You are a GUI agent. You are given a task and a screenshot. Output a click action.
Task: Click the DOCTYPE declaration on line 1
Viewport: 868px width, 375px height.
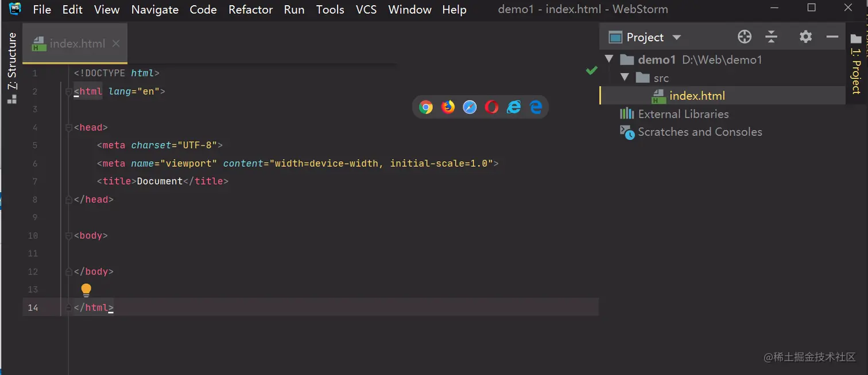(x=117, y=73)
